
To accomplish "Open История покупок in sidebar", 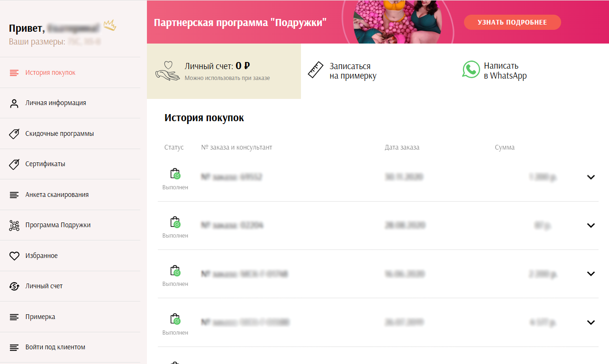I will [x=50, y=73].
